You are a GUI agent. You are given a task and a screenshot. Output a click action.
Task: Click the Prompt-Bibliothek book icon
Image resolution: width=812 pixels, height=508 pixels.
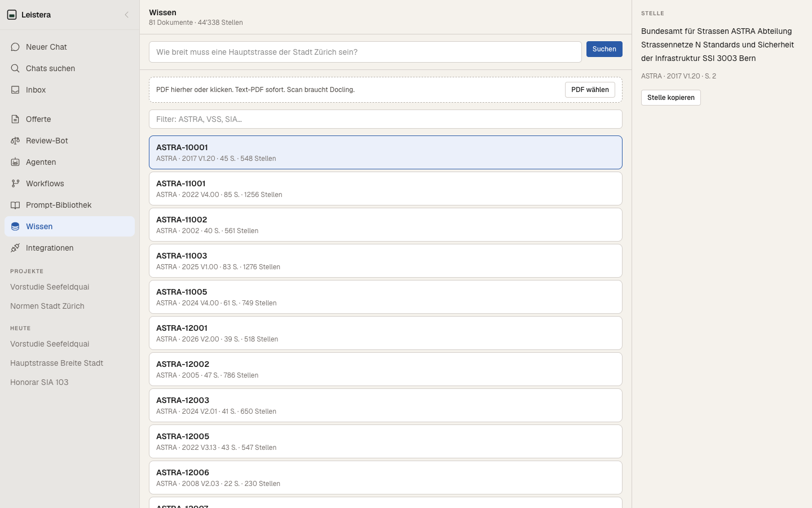(15, 205)
